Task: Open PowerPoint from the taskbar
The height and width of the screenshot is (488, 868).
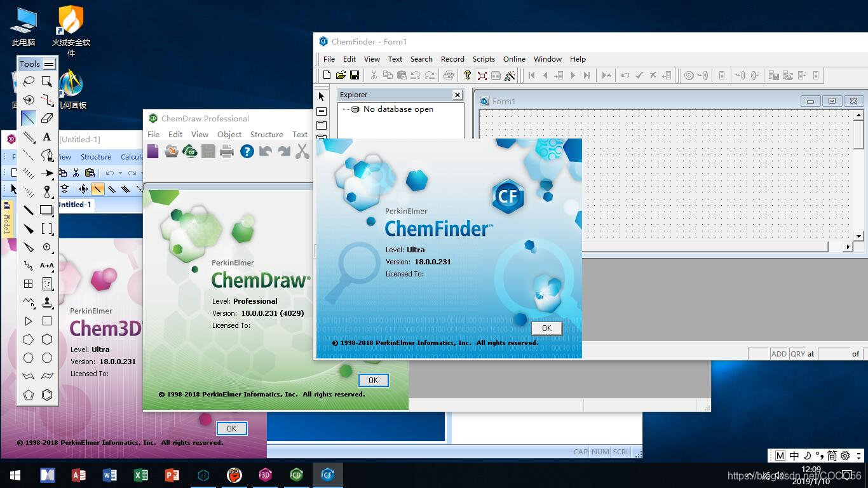Action: [172, 475]
